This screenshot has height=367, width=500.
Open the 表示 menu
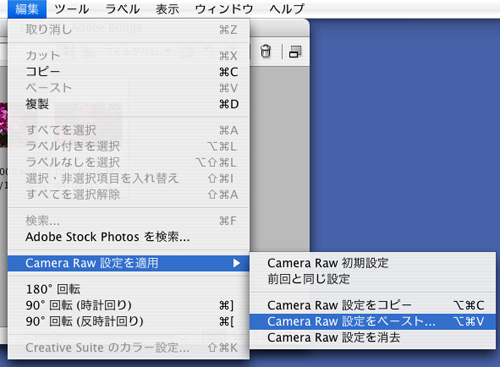coord(167,9)
